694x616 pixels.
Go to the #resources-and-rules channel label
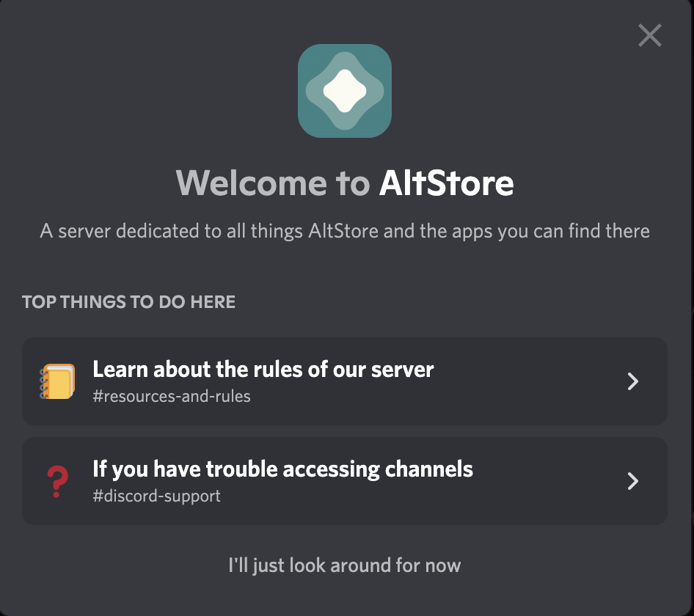tap(172, 397)
